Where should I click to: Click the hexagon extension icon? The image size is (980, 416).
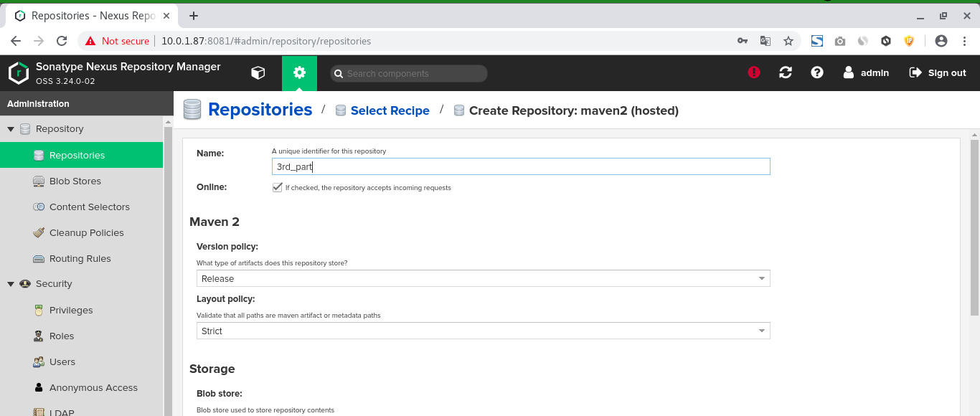point(886,41)
